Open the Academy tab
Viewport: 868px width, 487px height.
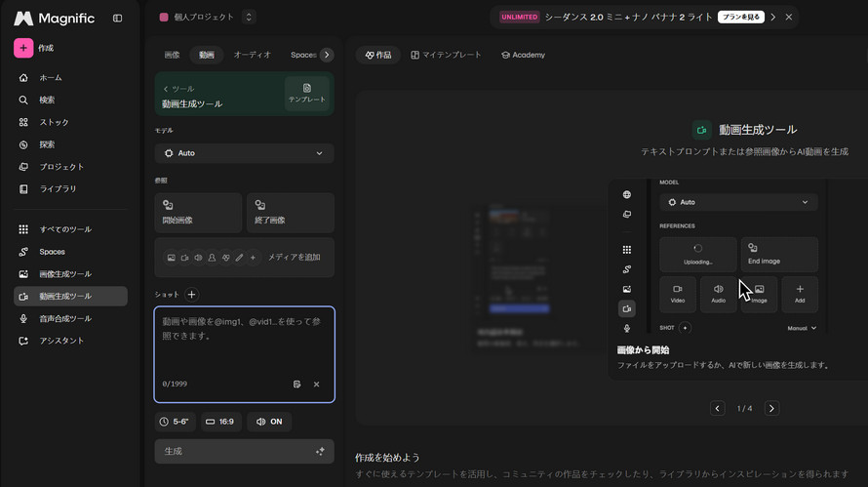tap(523, 55)
